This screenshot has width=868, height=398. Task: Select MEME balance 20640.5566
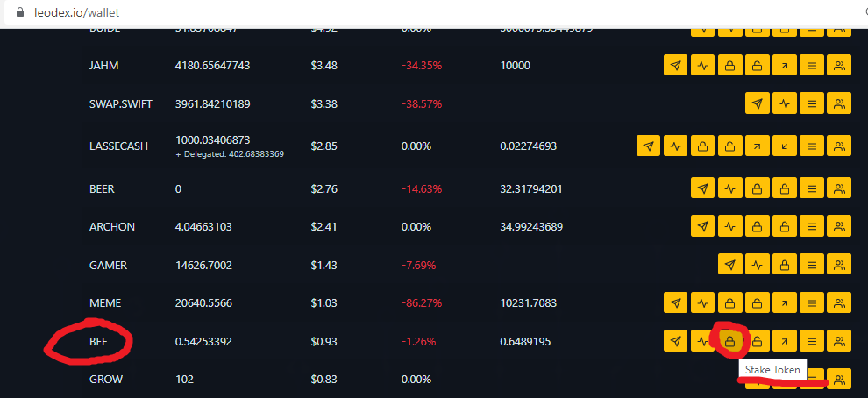coord(203,302)
